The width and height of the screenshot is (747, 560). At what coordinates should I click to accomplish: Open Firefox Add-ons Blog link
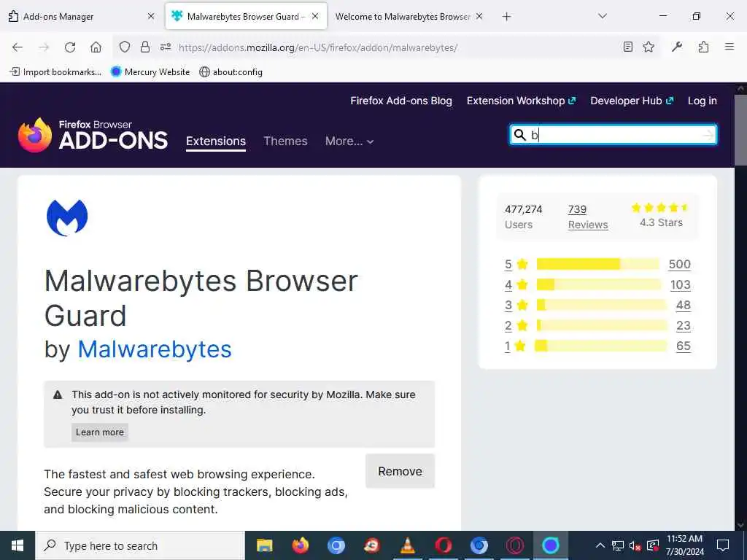pos(401,101)
